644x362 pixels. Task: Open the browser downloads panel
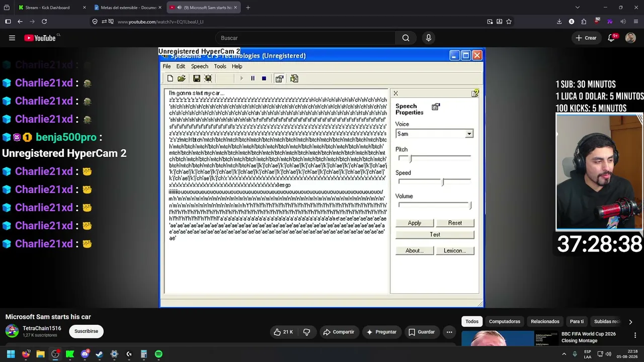559,22
